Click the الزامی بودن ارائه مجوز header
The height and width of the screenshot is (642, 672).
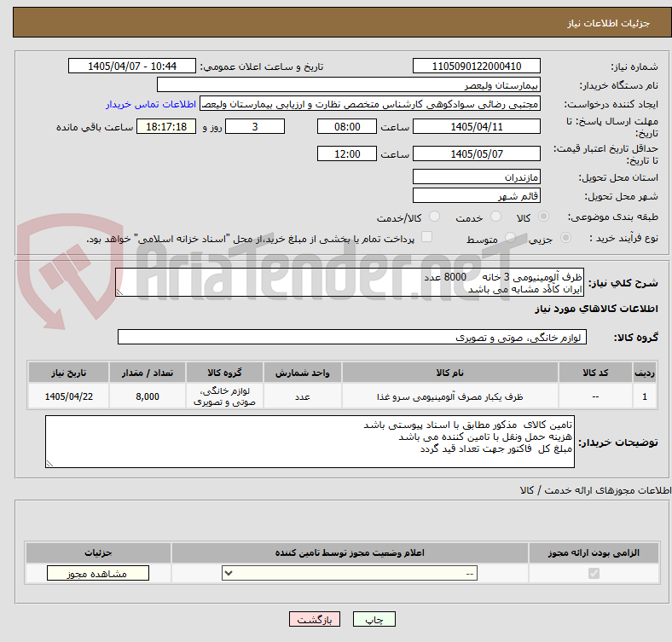coord(594,552)
